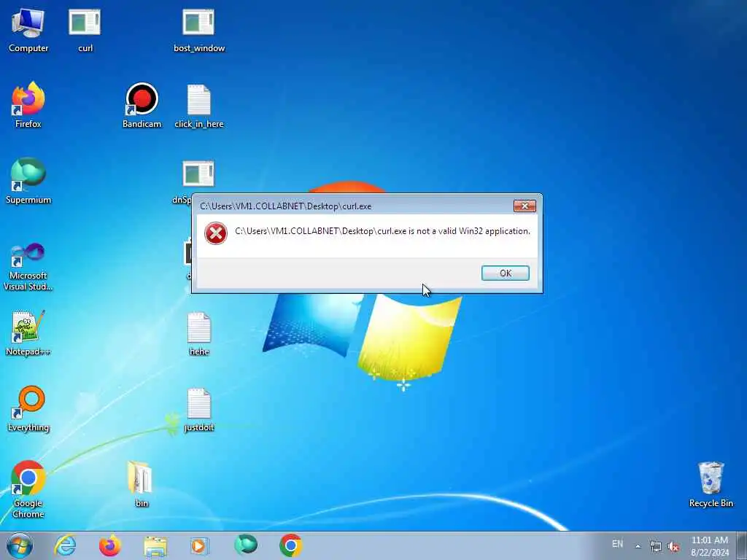Screen dimensions: 747x560
Task: Select the justdoit file icon
Action: (x=198, y=410)
